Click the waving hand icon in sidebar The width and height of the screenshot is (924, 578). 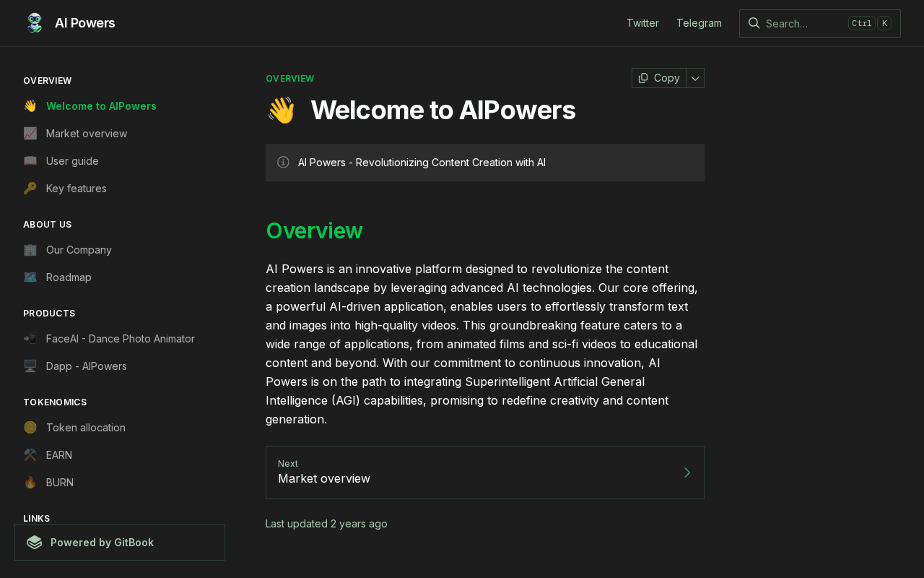[30, 106]
